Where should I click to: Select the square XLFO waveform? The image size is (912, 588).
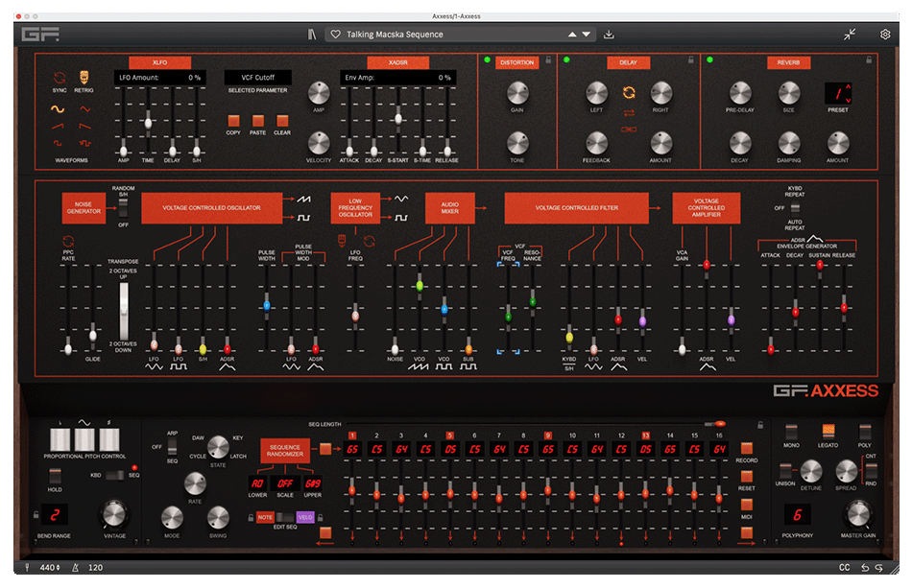[x=57, y=143]
